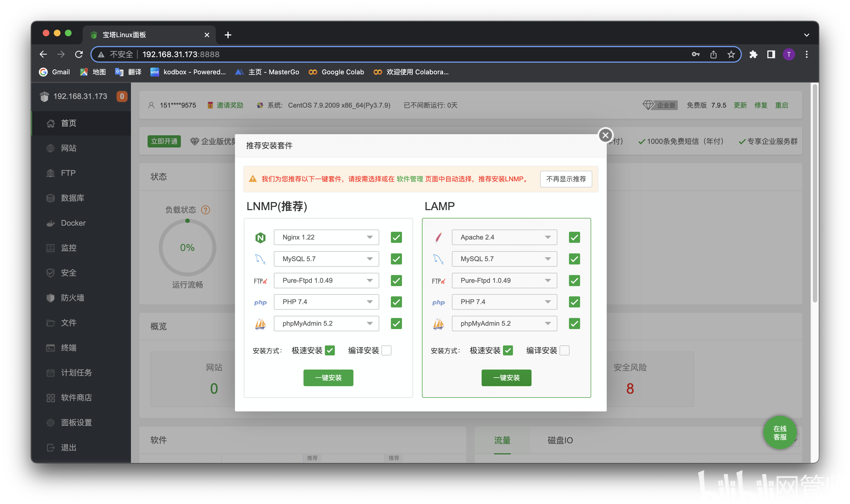850x504 pixels.
Task: Open LNMP phpMyAdmin 5.2 dropdown
Action: 326,324
